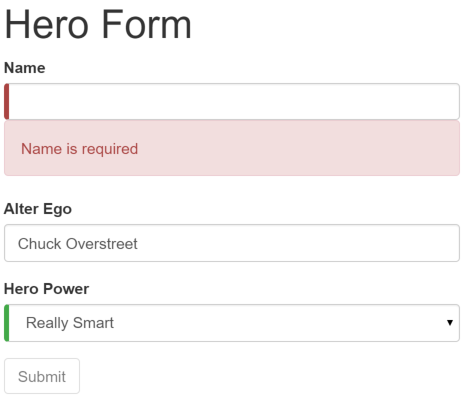Click the 'Name is required' error text
The image size is (465, 402).
pos(79,149)
